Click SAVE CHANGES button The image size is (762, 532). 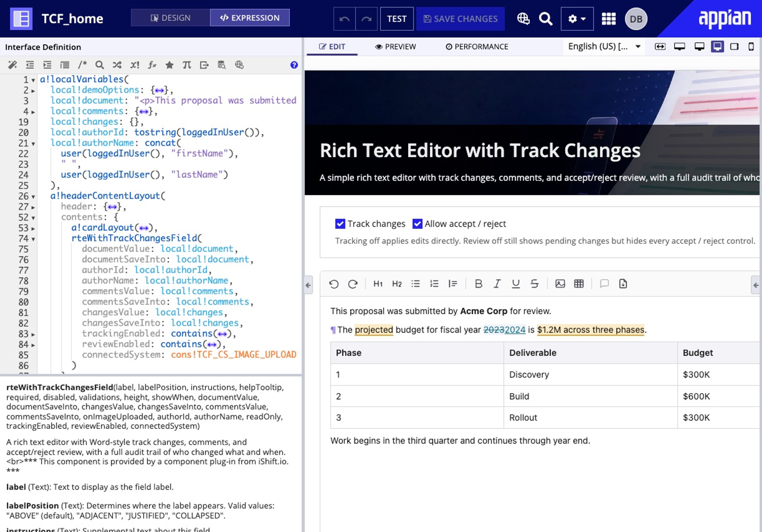(460, 19)
